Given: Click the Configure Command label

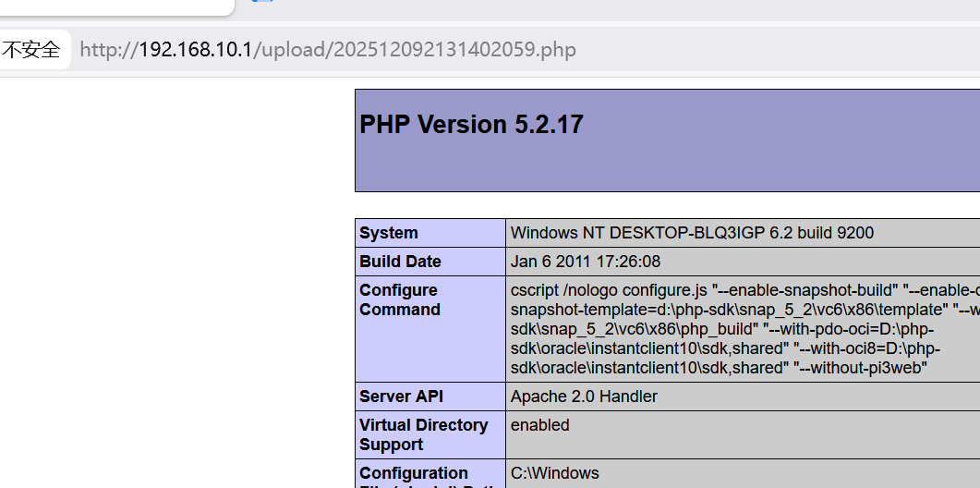Looking at the screenshot, I should tap(399, 299).
